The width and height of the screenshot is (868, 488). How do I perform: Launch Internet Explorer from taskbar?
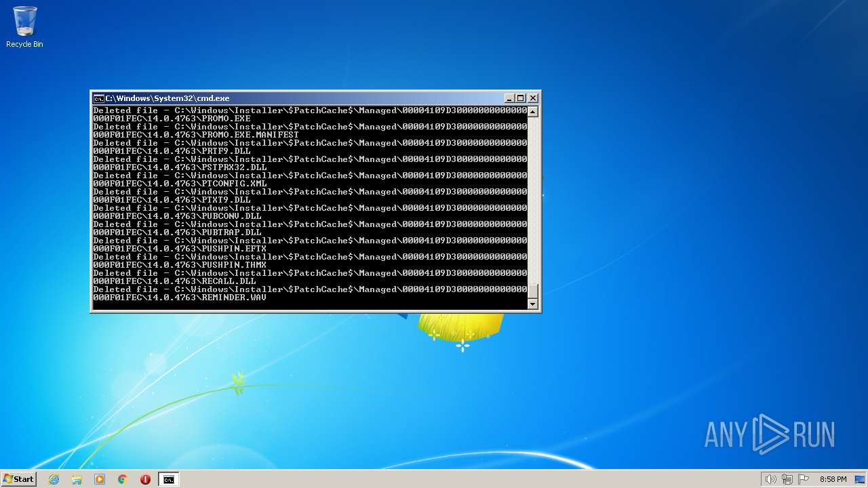click(54, 479)
